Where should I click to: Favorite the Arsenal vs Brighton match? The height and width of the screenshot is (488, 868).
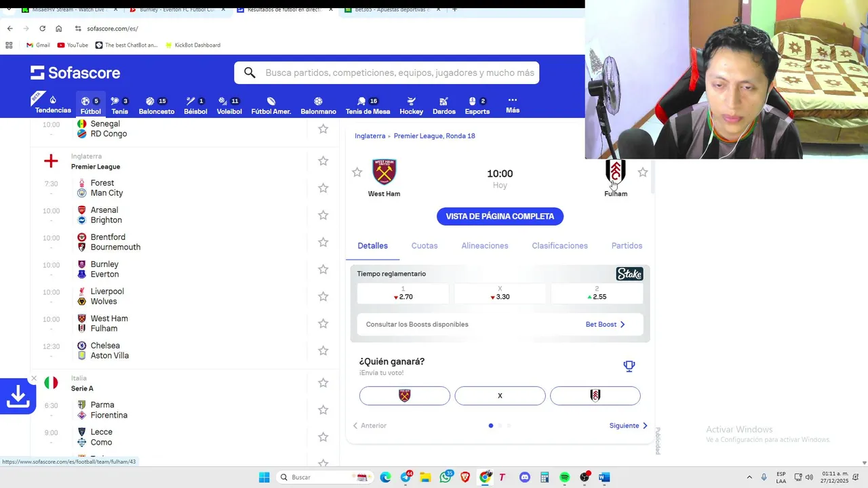click(x=323, y=215)
